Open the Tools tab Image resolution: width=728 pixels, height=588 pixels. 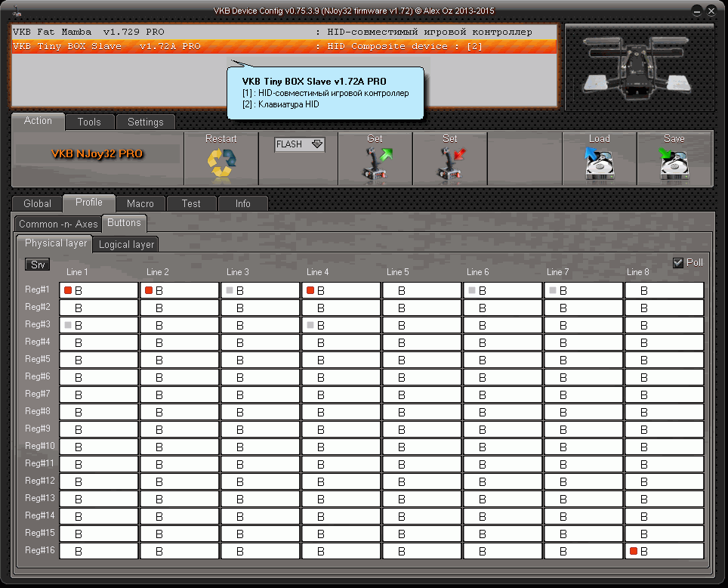pyautogui.click(x=89, y=122)
